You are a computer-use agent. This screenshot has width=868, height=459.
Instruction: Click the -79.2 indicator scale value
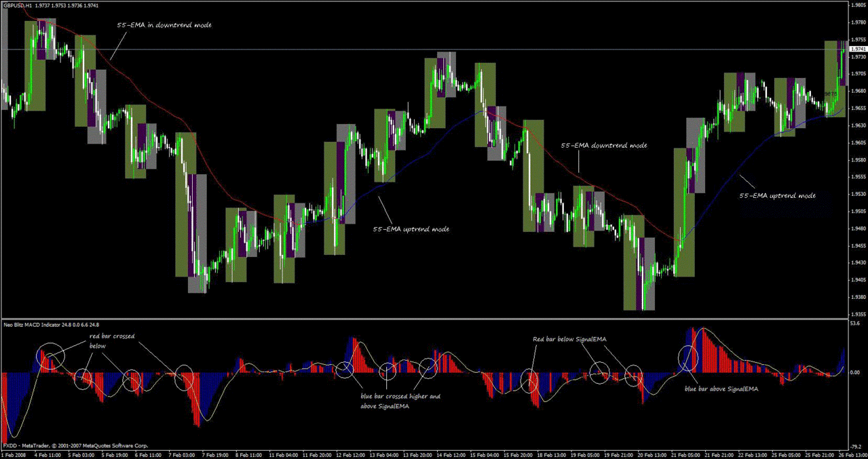[856, 446]
